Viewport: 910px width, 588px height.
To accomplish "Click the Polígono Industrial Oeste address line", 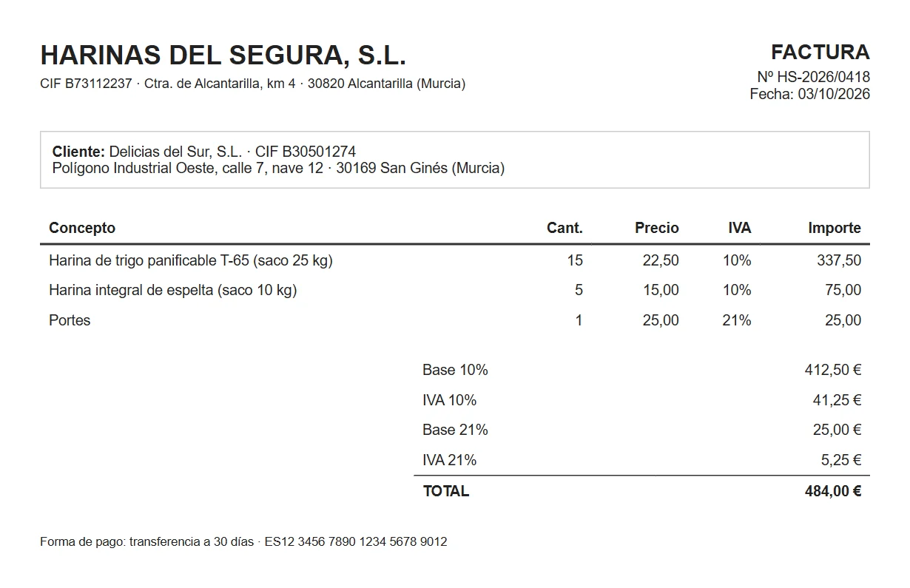I will (278, 168).
